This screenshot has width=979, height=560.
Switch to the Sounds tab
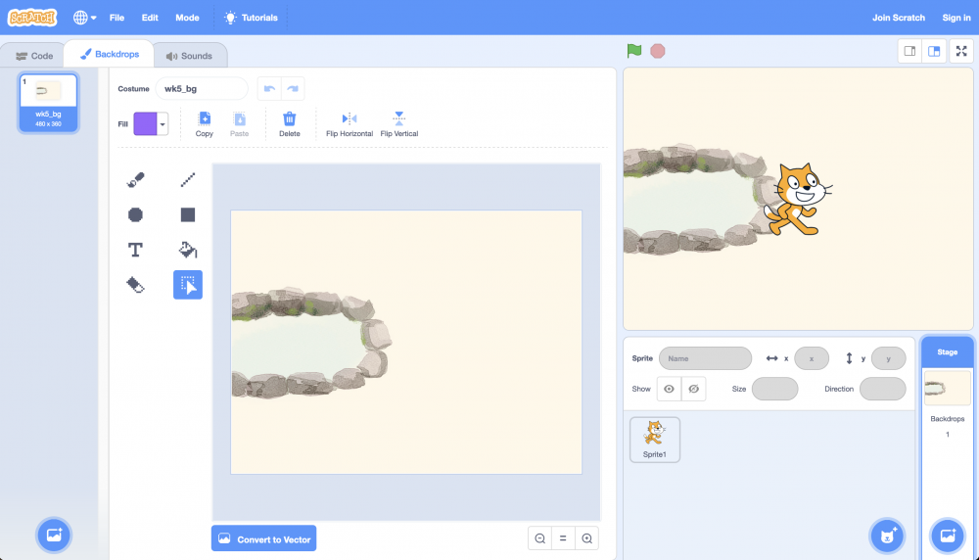(189, 56)
